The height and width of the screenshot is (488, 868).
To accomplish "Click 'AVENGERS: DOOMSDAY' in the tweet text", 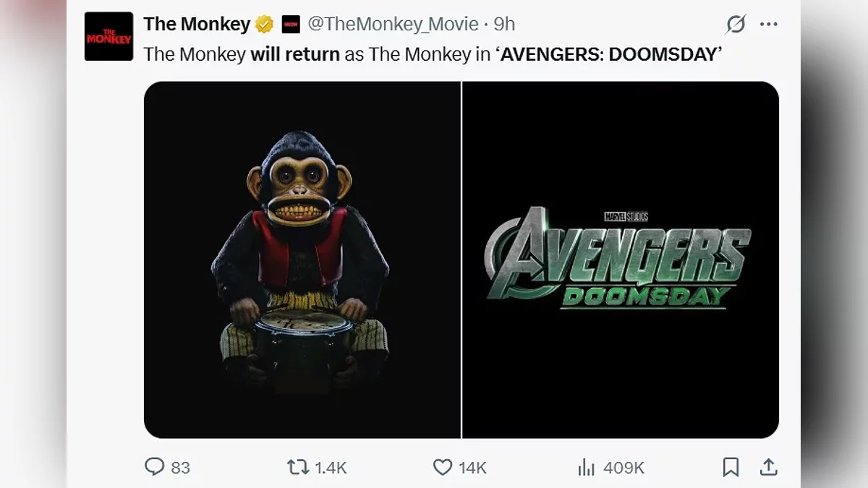I will click(608, 54).
